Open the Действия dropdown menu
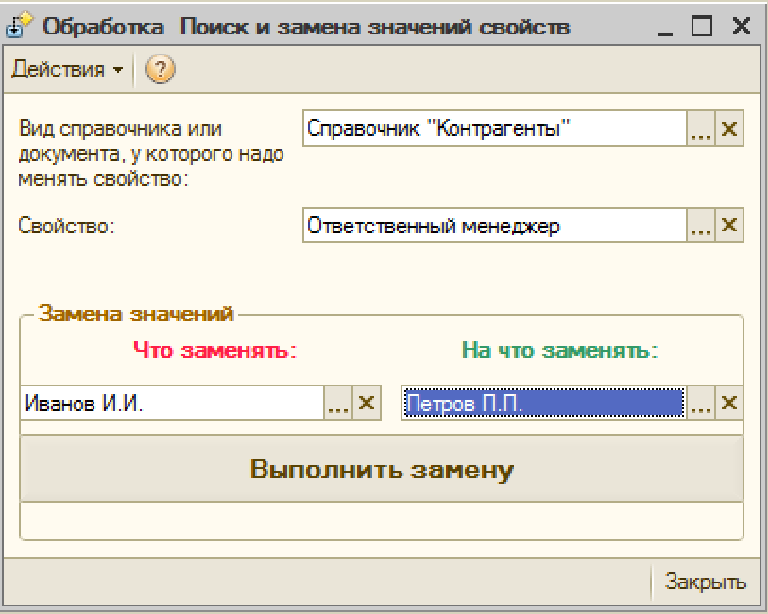Image resolution: width=768 pixels, height=614 pixels. tap(67, 69)
